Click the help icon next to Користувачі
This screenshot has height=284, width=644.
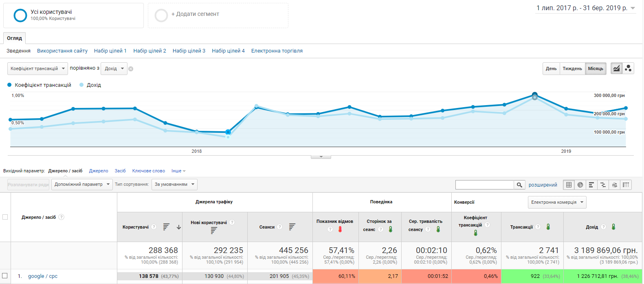pyautogui.click(x=154, y=227)
